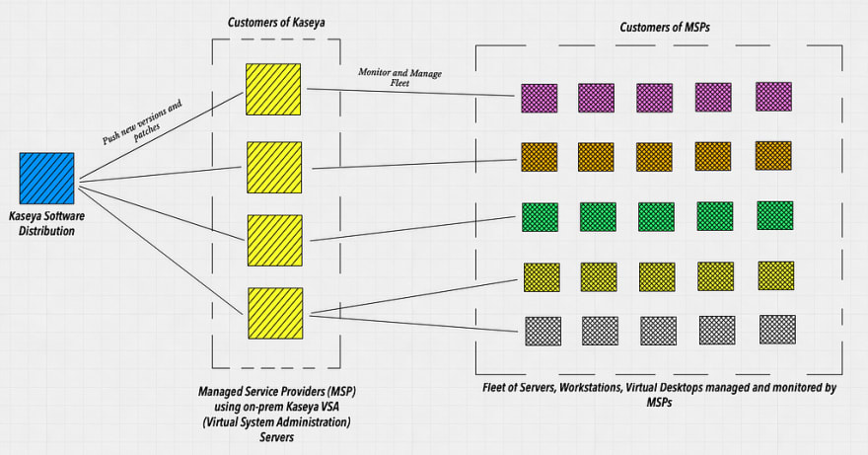This screenshot has height=455, width=868.
Task: Select the second magenta fleet square
Action: click(596, 98)
